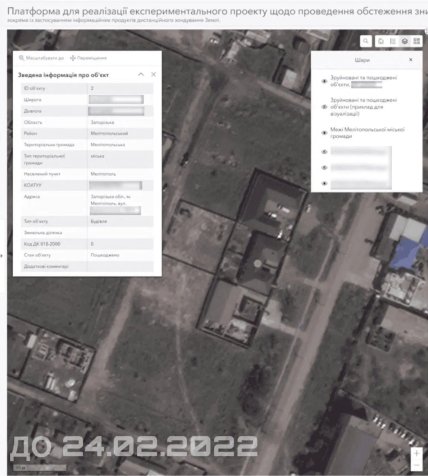Toggle visibility of Межі Мелітопольської міської громади layer

point(324,133)
